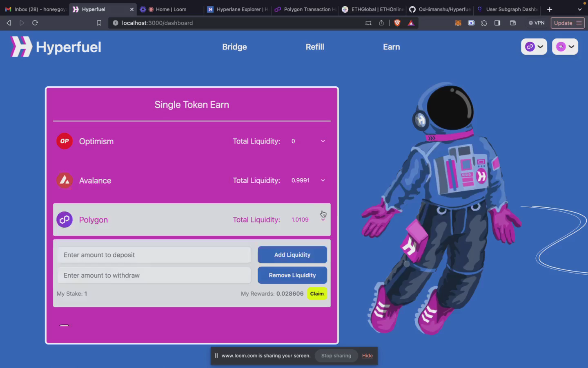Image resolution: width=588 pixels, height=368 pixels.
Task: Switch to the Polygon Transaction tab
Action: coord(305,9)
